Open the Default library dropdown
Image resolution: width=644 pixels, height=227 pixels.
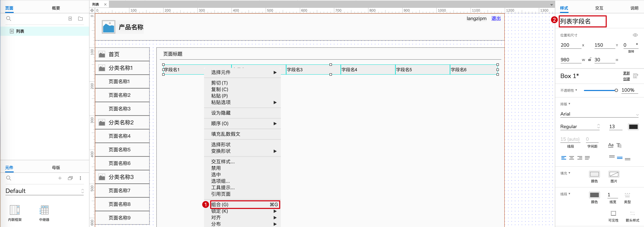pyautogui.click(x=45, y=191)
